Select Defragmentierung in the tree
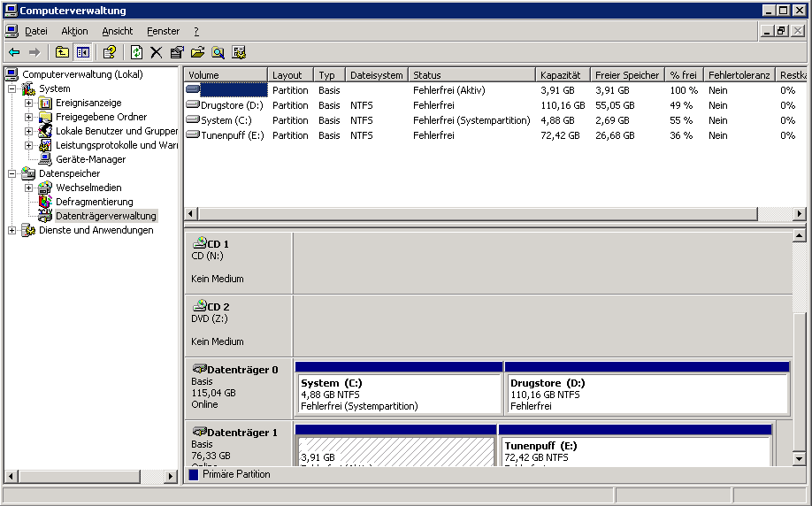 click(x=95, y=202)
